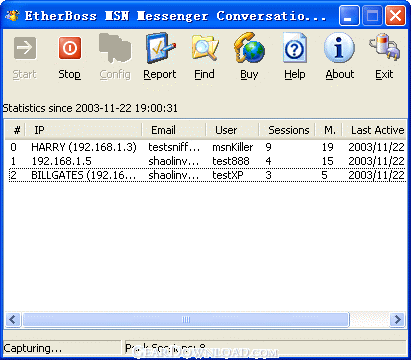Click the Start arrow icon
411x360 pixels.
(25, 48)
